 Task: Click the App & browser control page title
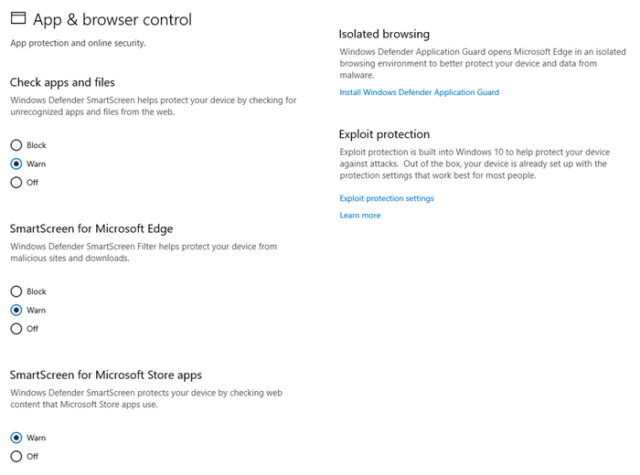coord(112,19)
